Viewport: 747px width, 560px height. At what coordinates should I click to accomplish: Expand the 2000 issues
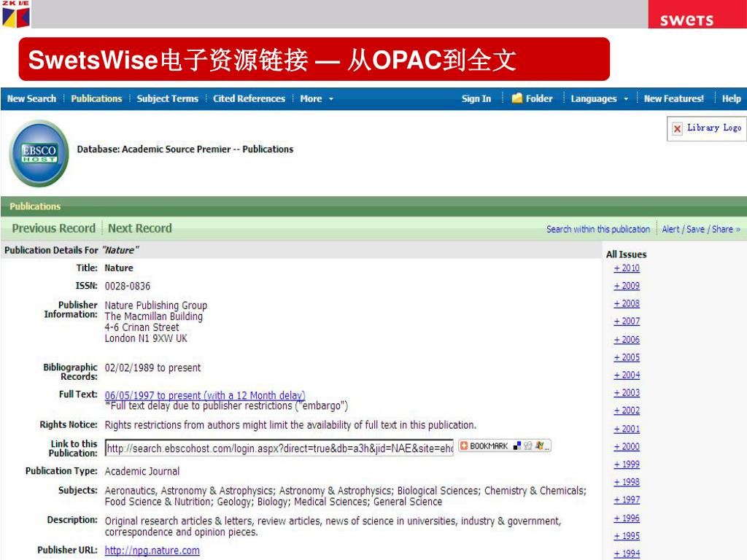(627, 447)
